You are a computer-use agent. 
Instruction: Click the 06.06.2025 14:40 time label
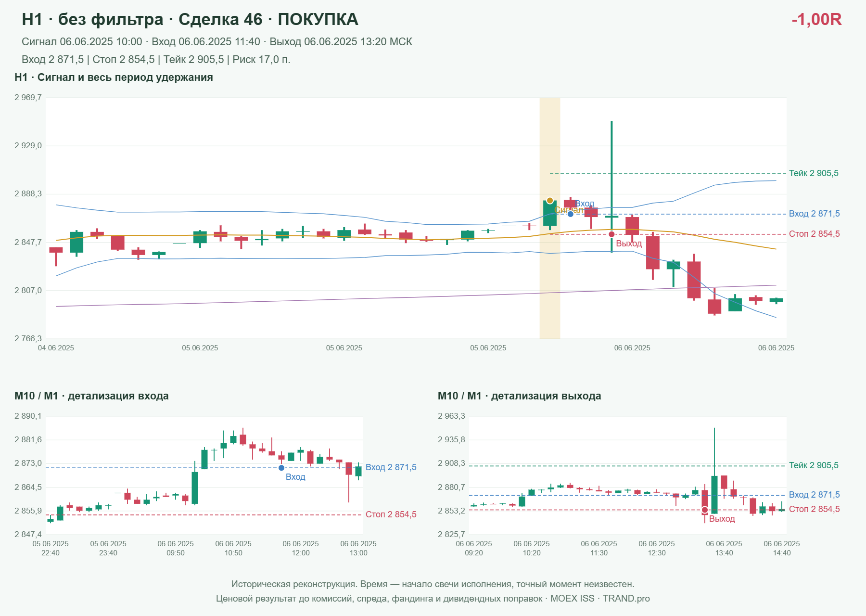pyautogui.click(x=782, y=548)
